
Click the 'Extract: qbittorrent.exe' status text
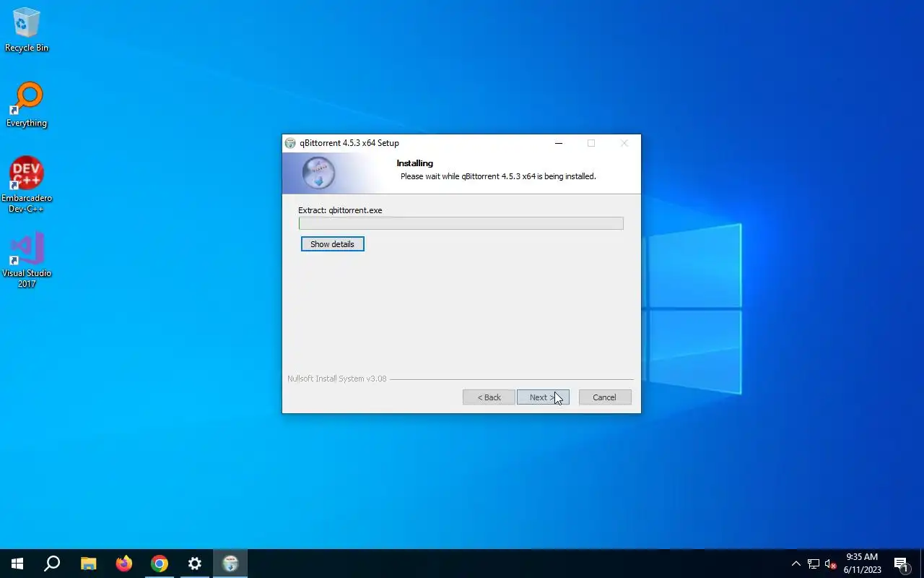340,210
